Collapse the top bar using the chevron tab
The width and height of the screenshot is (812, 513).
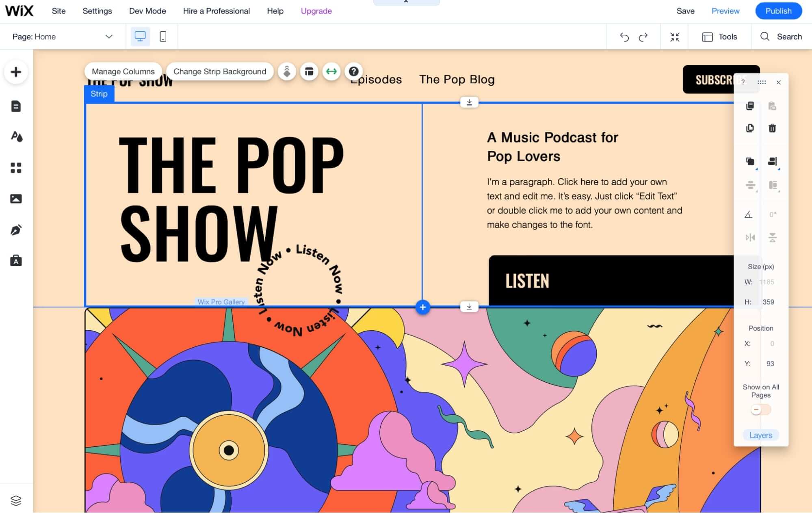[406, 2]
